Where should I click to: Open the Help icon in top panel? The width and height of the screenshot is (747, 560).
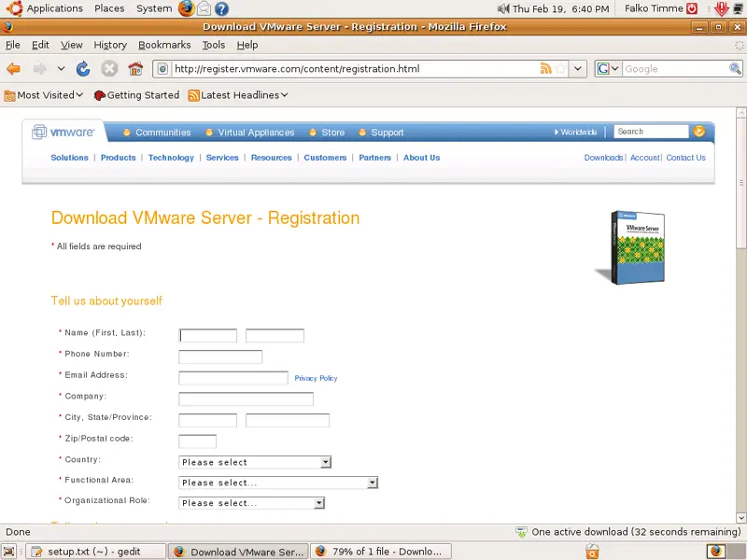pyautogui.click(x=221, y=8)
